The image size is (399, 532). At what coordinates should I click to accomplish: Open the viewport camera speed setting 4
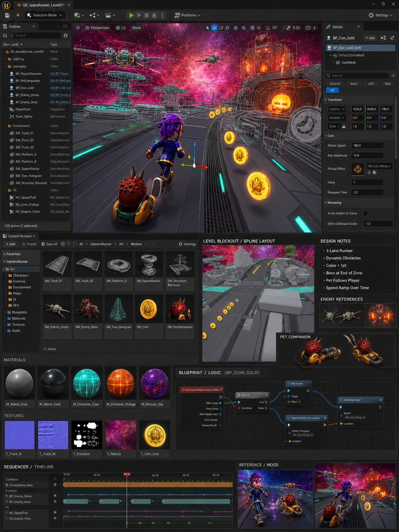311,28
